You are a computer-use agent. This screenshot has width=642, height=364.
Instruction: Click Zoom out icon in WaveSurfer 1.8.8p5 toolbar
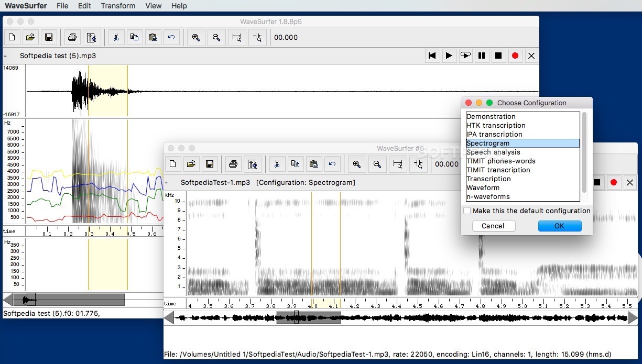tap(216, 37)
